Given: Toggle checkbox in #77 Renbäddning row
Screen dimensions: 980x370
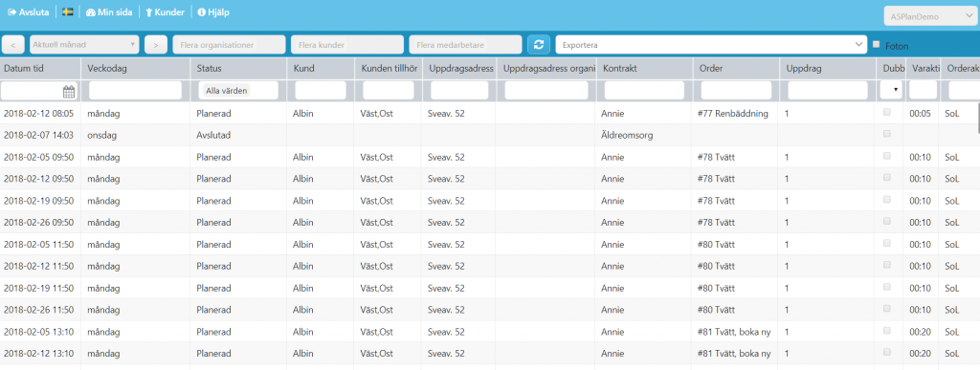Looking at the screenshot, I should pyautogui.click(x=886, y=112).
